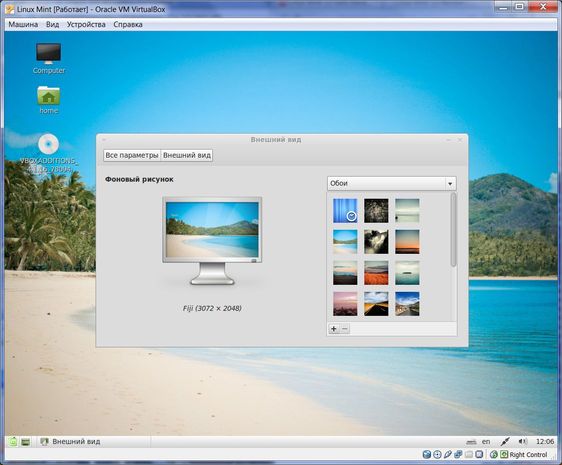Click the volume speaker tray icon
This screenshot has width=562, height=465.
point(523,441)
